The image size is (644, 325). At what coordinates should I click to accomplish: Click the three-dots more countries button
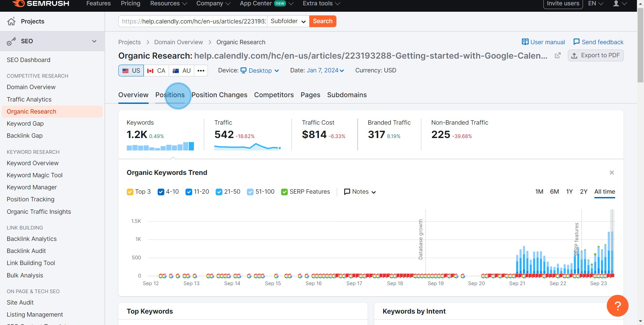pos(201,71)
